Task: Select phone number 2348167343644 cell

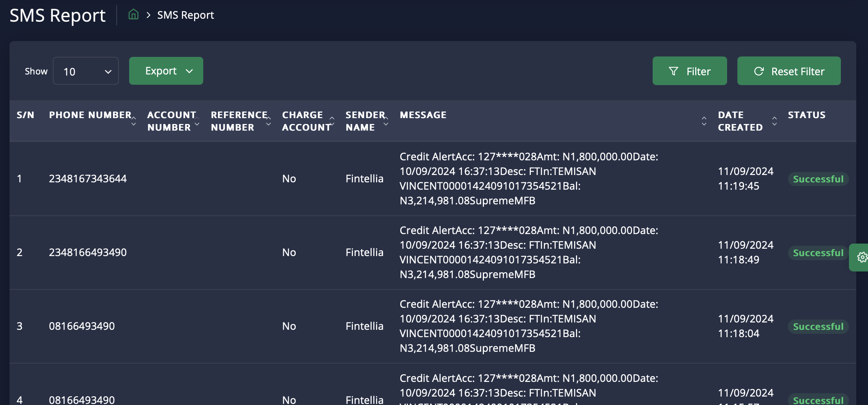Action: coord(88,179)
